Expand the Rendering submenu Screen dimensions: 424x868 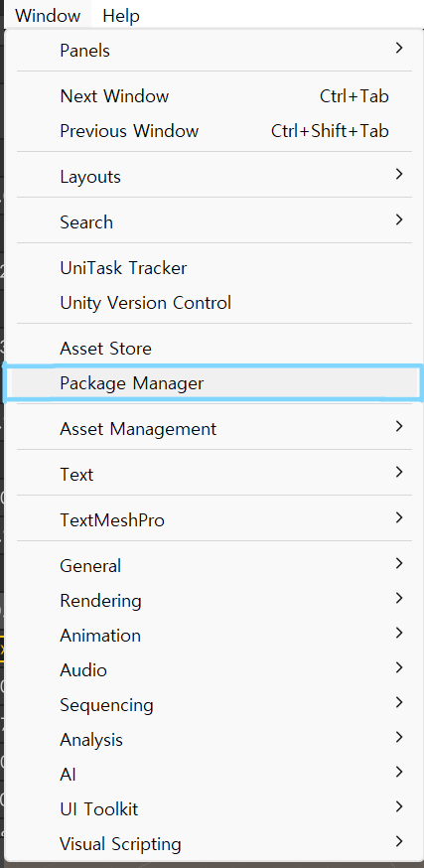click(213, 600)
